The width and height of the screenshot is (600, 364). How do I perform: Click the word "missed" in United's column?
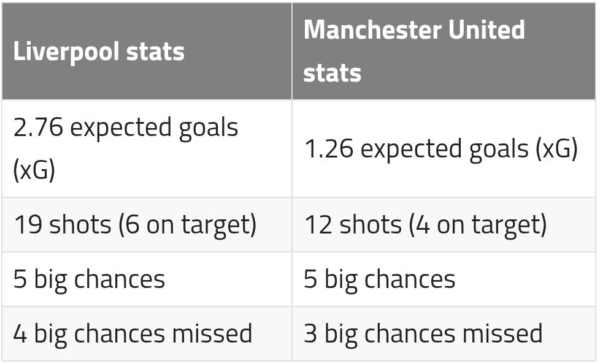point(502,333)
